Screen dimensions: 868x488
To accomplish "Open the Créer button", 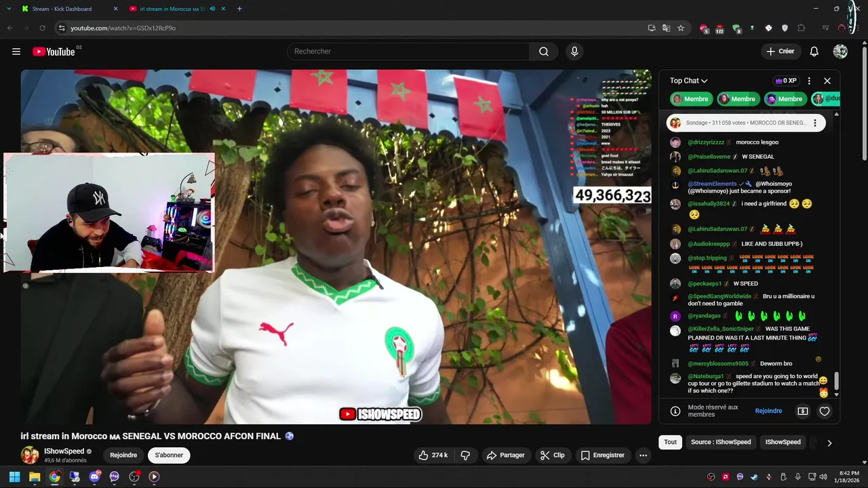I will pyautogui.click(x=781, y=52).
